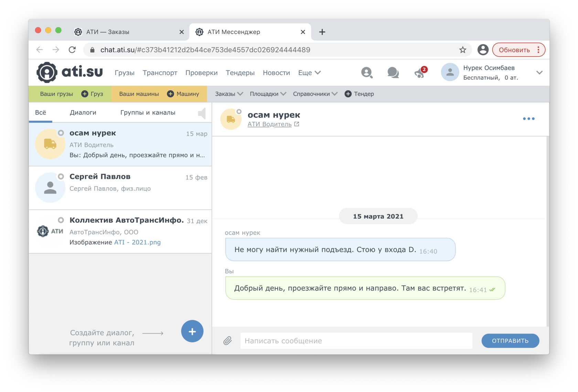The image size is (578, 392).
Task: Open the three dots chat menu
Action: pyautogui.click(x=528, y=119)
